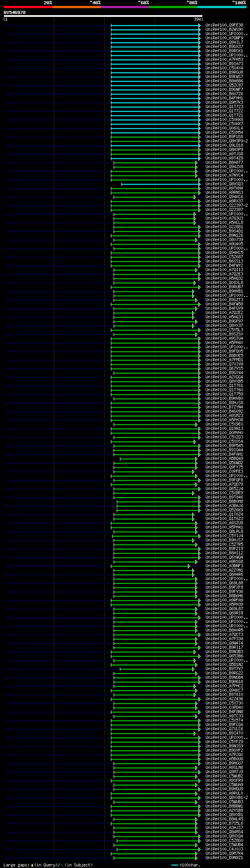Screen dimensions: 250x868
Task: Select hit UniRef100_B9HVB1
Action: [x=224, y=291]
